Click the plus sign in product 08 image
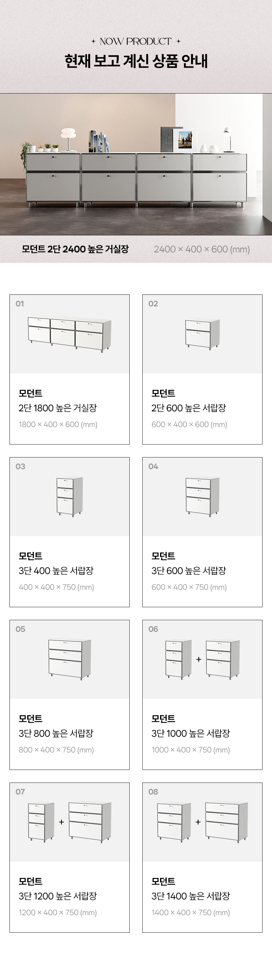This screenshot has width=272, height=980. coord(198,822)
